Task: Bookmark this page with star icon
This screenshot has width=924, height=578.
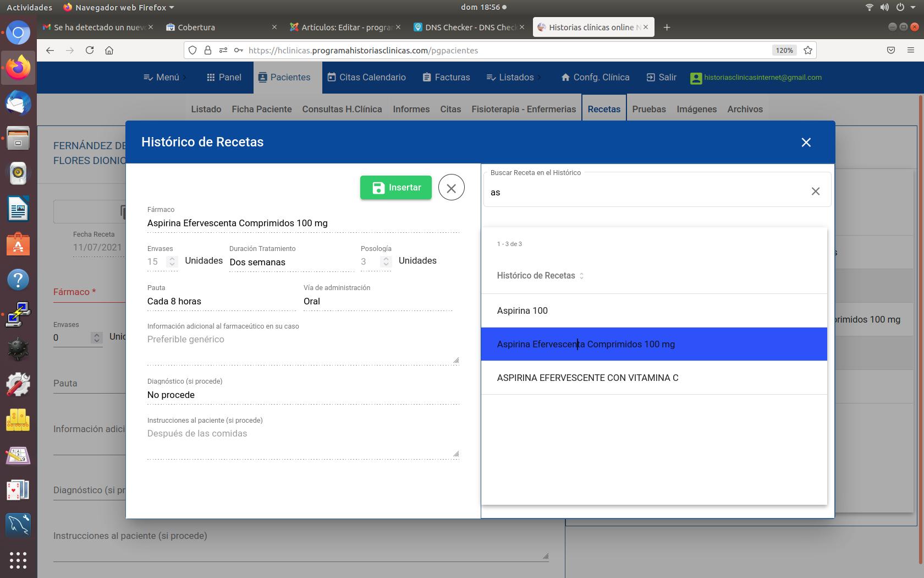Action: pos(807,50)
